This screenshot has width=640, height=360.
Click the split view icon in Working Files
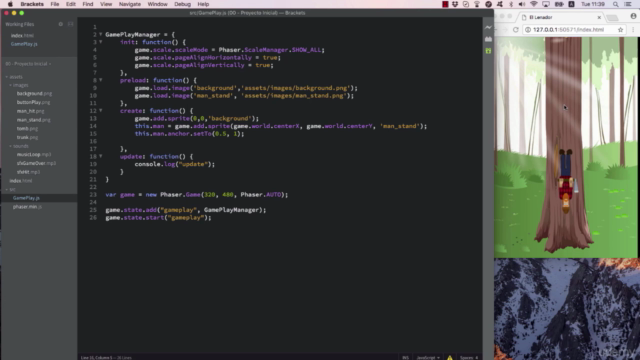click(71, 24)
